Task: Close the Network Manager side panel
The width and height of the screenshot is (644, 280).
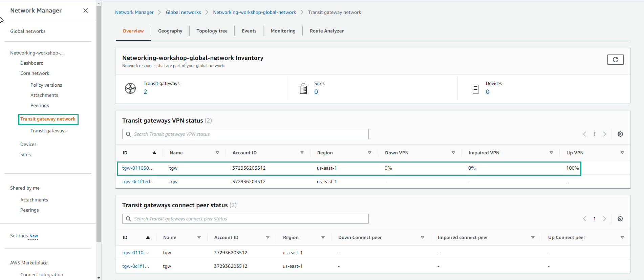Action: 86,10
